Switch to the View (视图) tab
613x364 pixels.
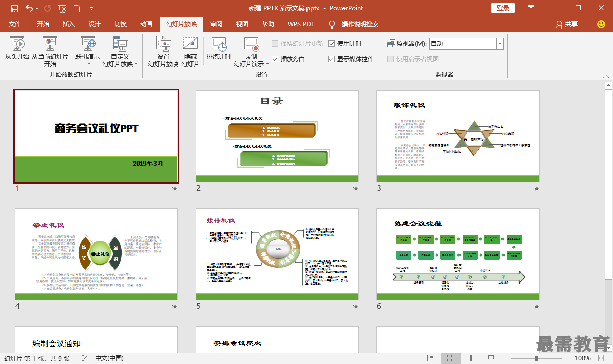tap(242, 24)
